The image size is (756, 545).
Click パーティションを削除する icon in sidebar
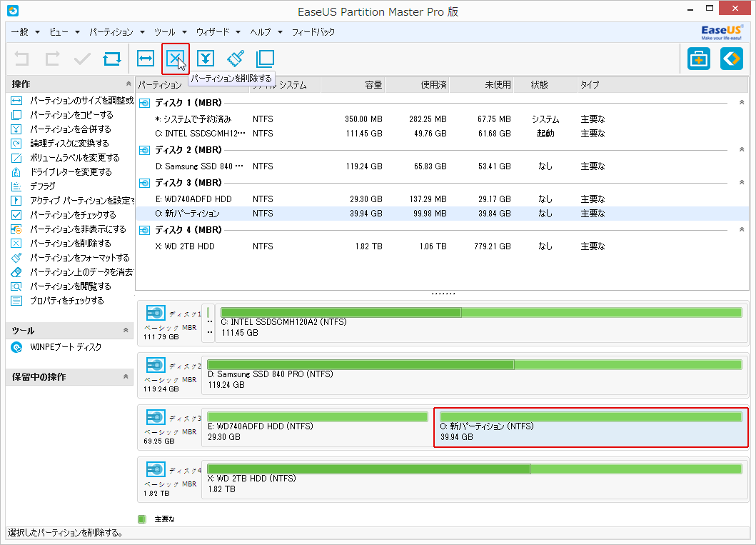pos(16,243)
